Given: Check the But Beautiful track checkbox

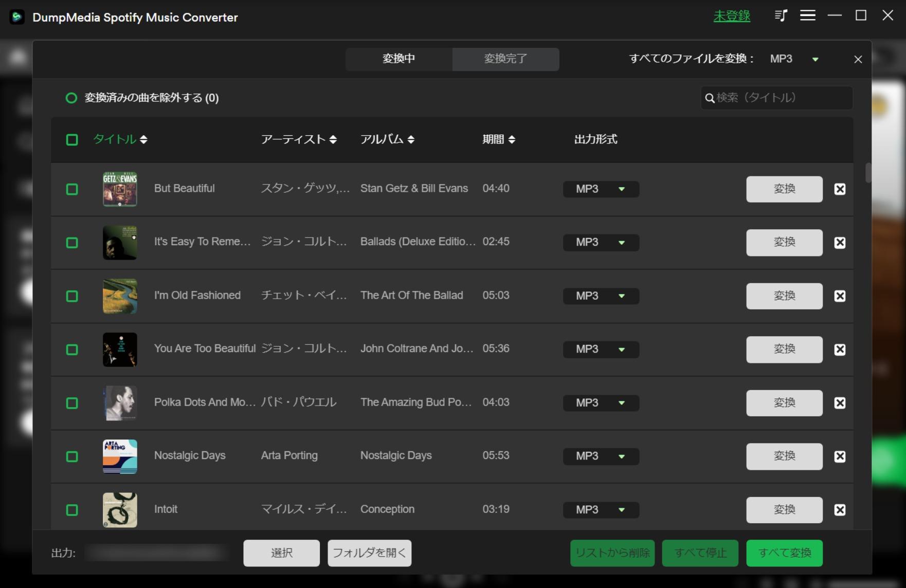Looking at the screenshot, I should [x=72, y=189].
